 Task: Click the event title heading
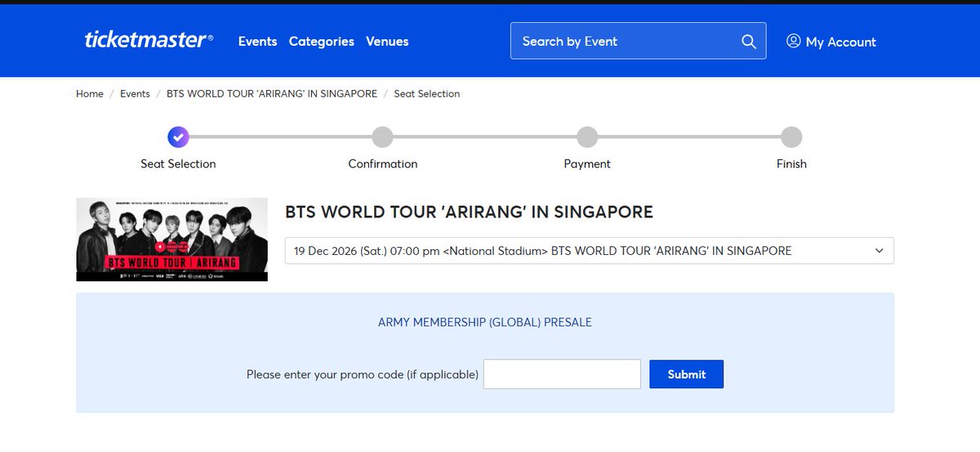(469, 213)
